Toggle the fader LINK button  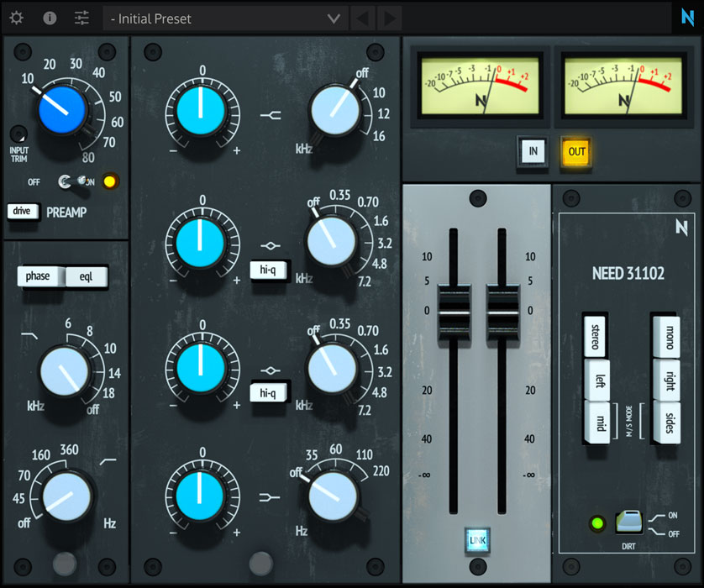477,540
